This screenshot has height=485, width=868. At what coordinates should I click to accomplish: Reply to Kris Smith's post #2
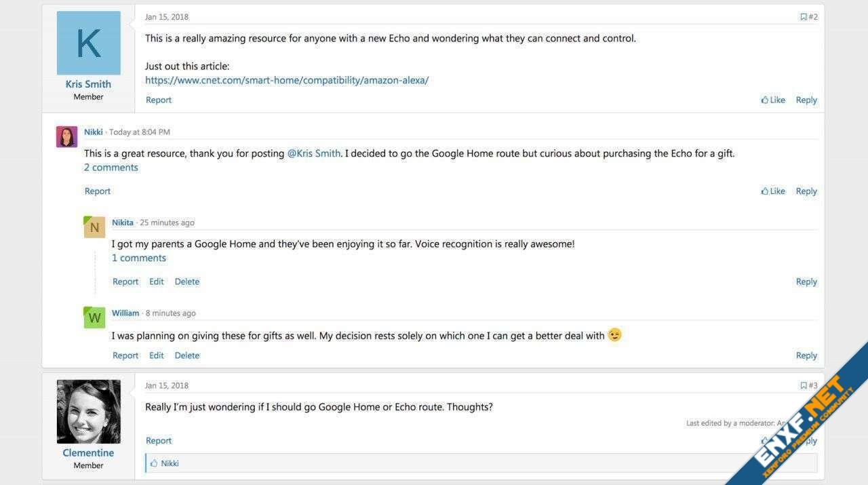click(x=806, y=100)
